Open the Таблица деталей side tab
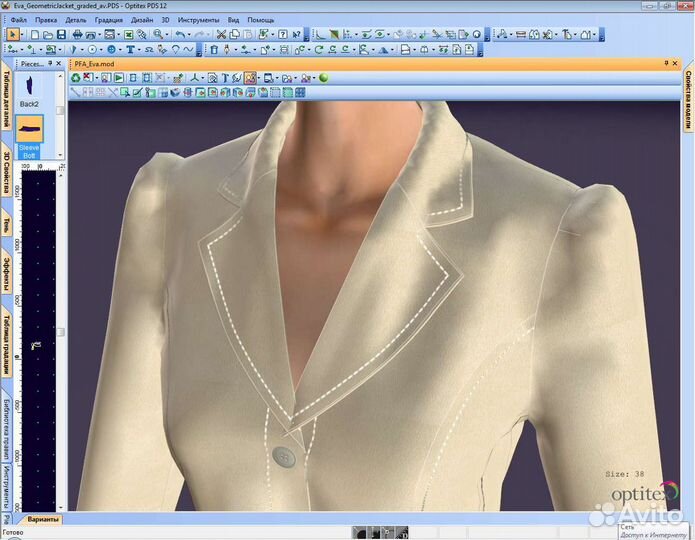Viewport: 695px width, 540px height. click(x=6, y=98)
